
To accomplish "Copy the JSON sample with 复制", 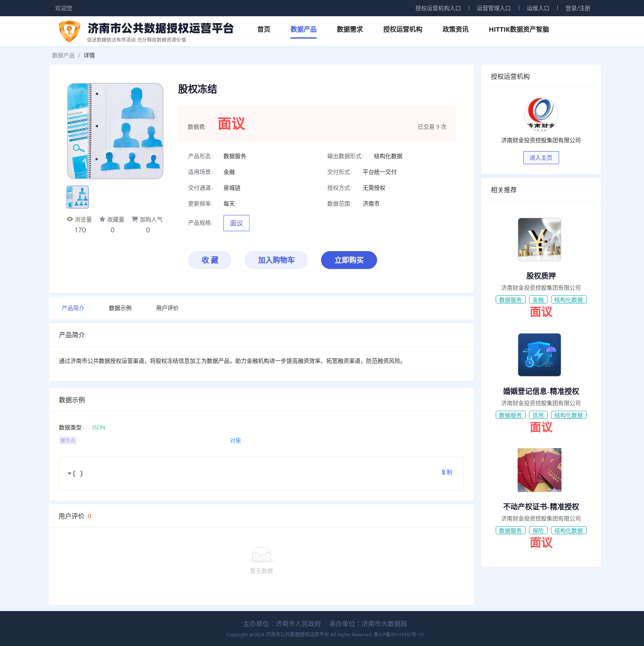I will coord(447,472).
